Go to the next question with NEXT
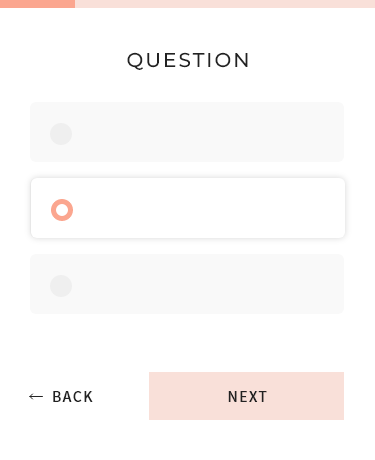The width and height of the screenshot is (375, 460). tap(246, 396)
